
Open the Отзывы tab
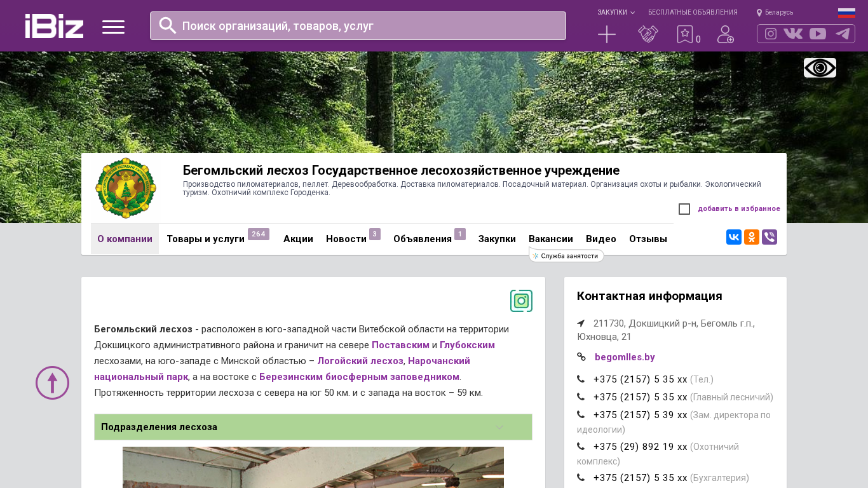648,239
